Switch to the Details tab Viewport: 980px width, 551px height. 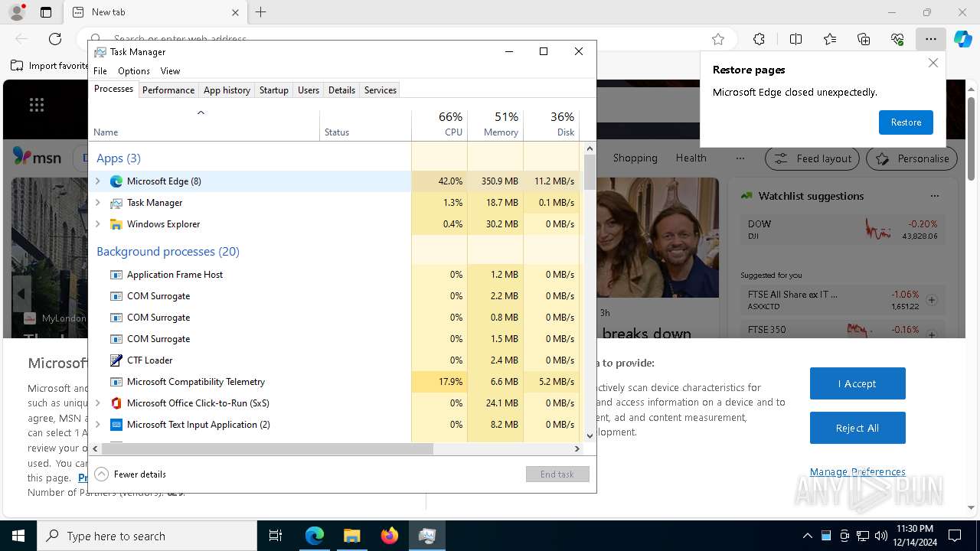[341, 90]
